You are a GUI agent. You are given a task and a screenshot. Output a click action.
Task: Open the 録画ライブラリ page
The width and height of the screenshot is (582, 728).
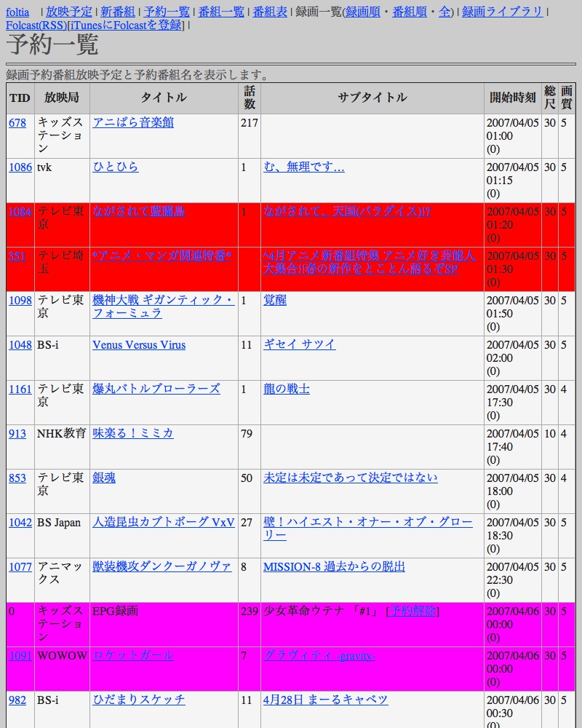(502, 12)
